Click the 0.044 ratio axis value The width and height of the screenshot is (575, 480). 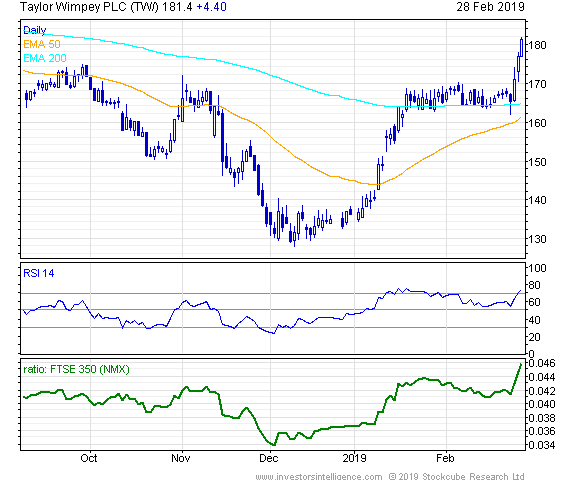[x=542, y=377]
